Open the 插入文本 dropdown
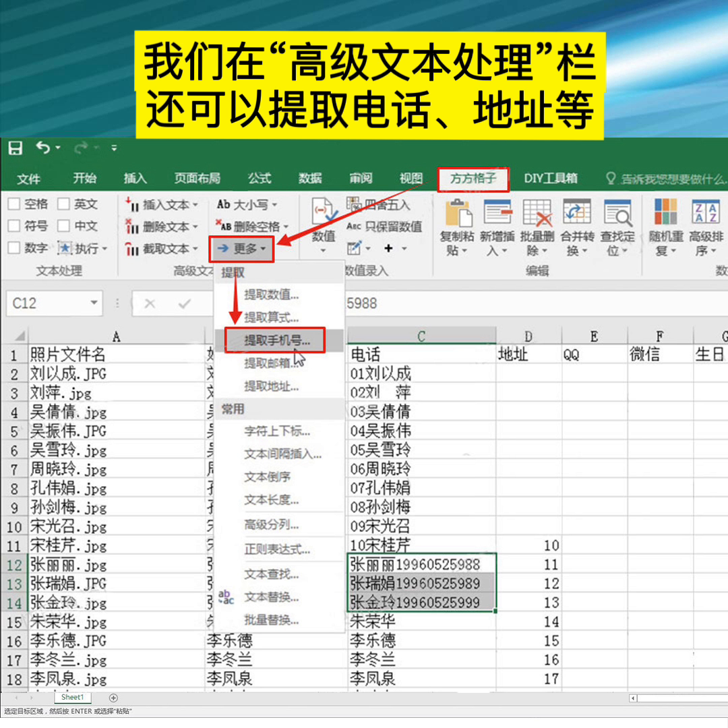The image size is (728, 728). [162, 204]
